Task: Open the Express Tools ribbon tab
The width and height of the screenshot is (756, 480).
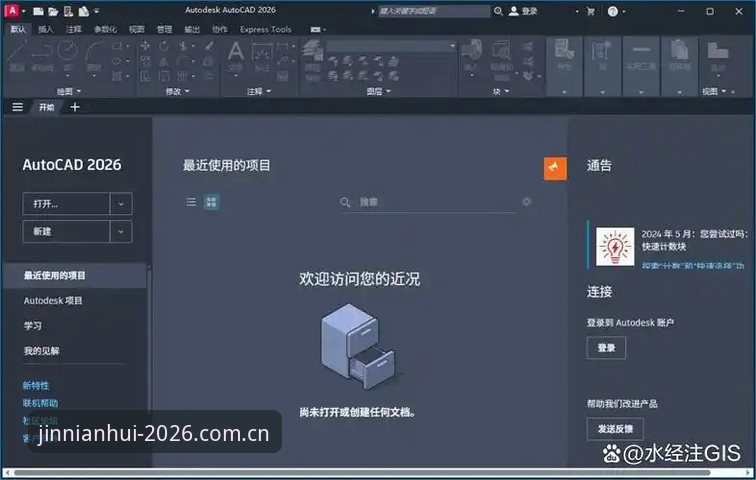Action: pyautogui.click(x=266, y=29)
